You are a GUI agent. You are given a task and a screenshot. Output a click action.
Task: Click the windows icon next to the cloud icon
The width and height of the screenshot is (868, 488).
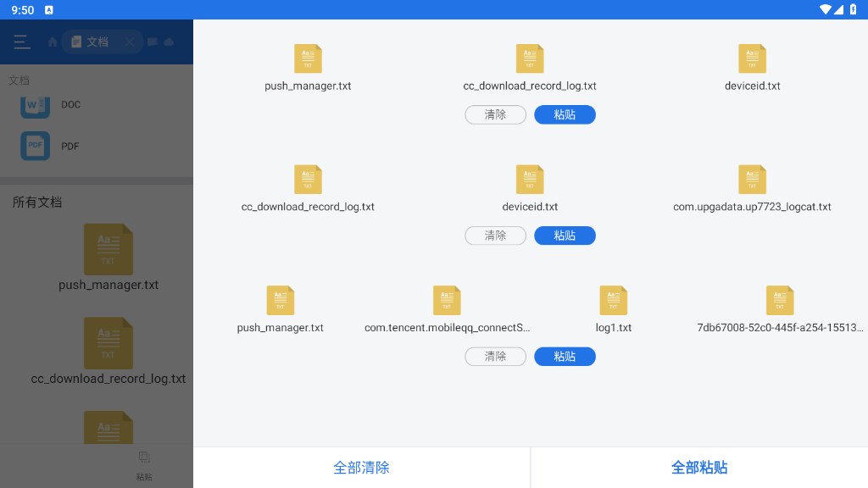click(x=153, y=42)
